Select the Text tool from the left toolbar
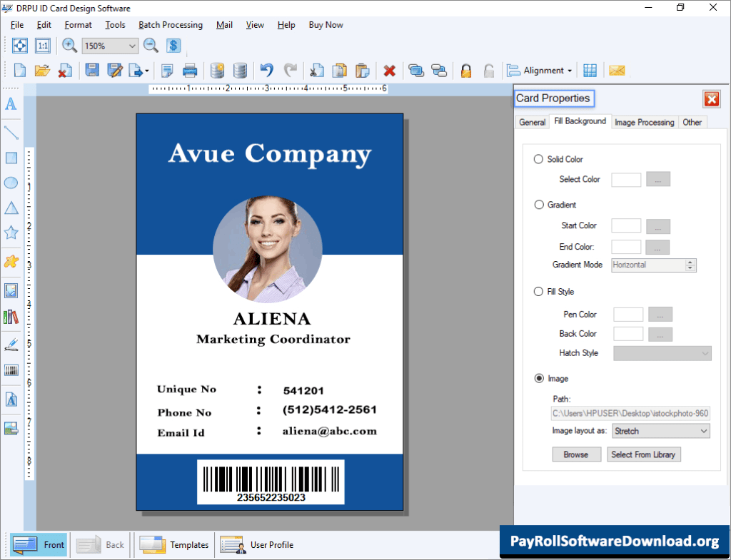The height and width of the screenshot is (560, 731). pyautogui.click(x=11, y=104)
